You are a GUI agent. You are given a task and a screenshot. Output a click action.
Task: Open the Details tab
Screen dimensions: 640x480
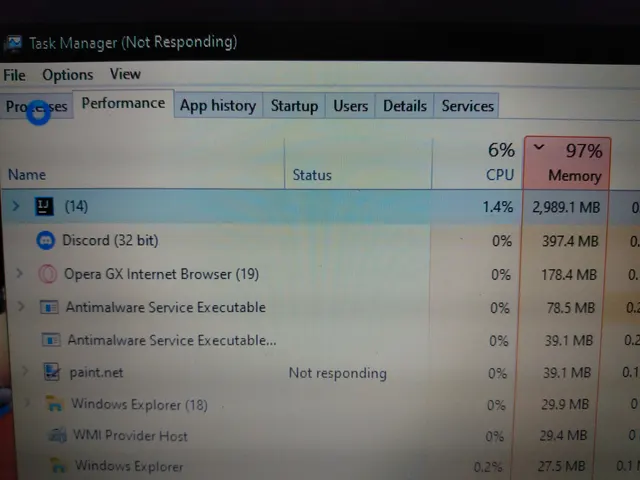[x=404, y=106]
